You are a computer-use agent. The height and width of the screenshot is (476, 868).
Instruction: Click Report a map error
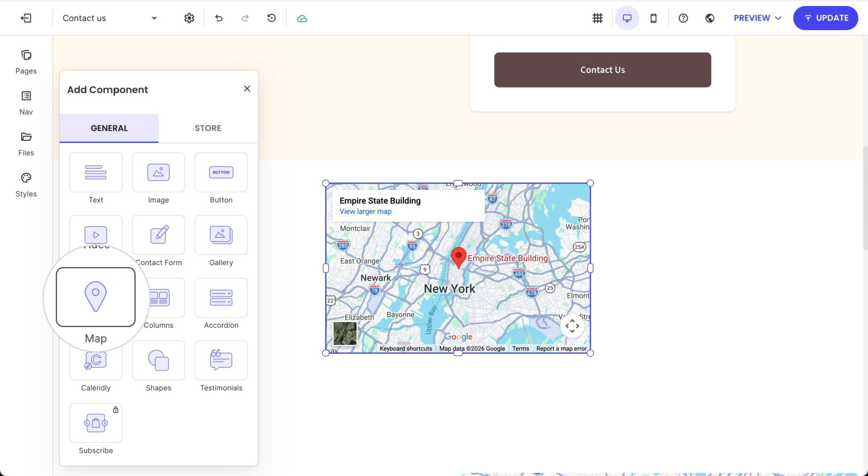tap(562, 348)
